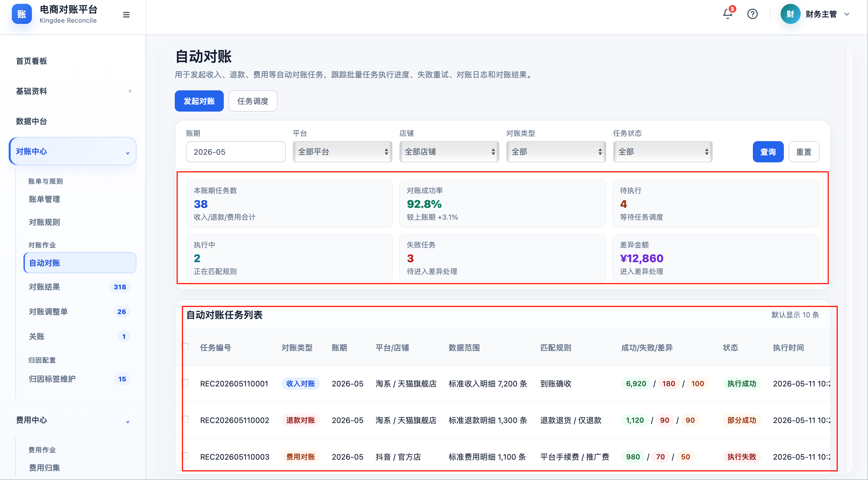Click the 账期 2026-05 input field
Viewport: 868px width, 480px height.
click(x=236, y=151)
